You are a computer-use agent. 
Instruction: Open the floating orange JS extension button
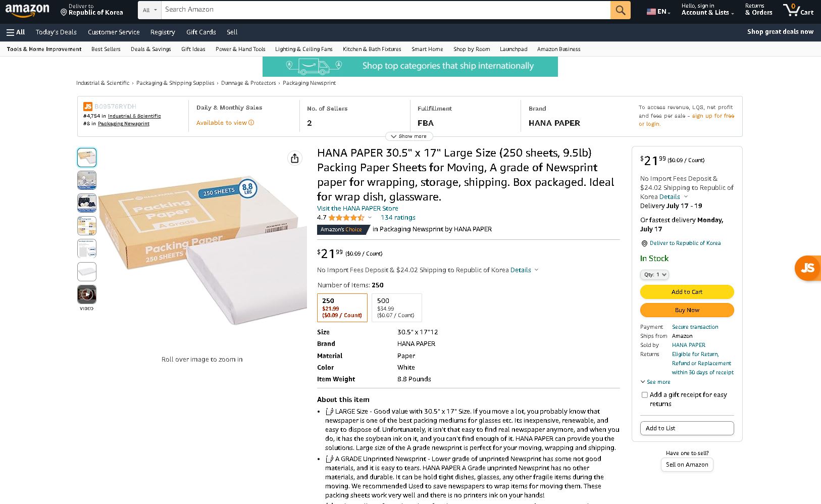tap(807, 268)
